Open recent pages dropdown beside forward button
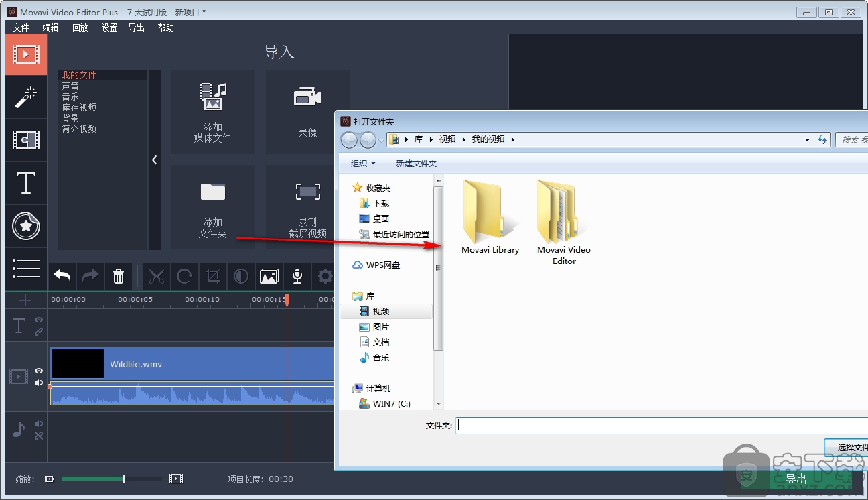The width and height of the screenshot is (868, 500). (x=381, y=140)
